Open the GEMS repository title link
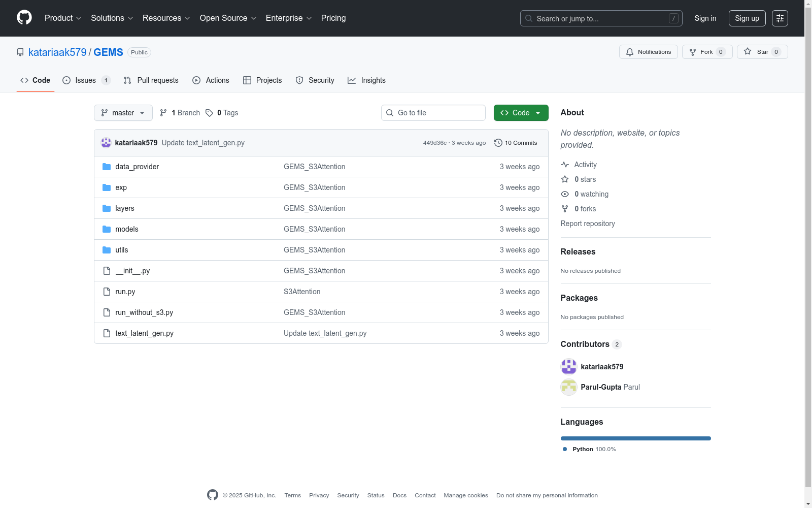812x508 pixels. pyautogui.click(x=108, y=52)
